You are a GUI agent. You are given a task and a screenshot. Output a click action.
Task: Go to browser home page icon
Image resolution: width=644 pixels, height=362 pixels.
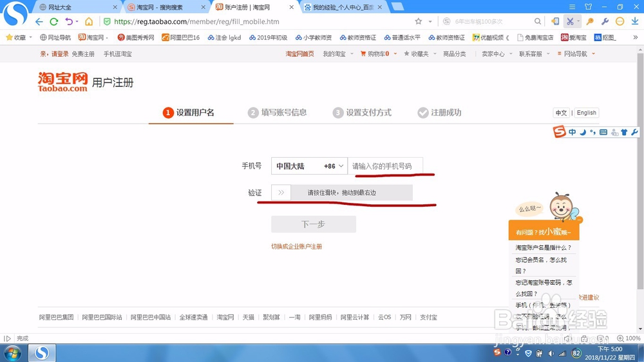[x=89, y=21]
